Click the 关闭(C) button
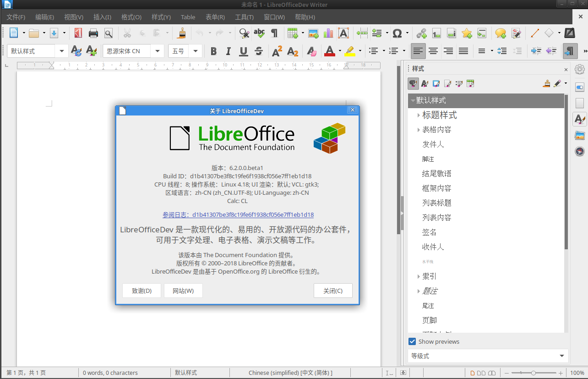 coord(333,291)
